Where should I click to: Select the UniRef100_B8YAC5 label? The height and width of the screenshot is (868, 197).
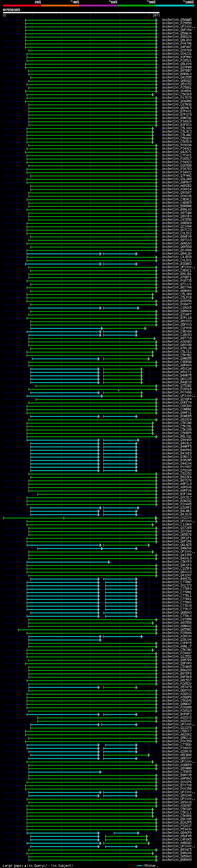pyautogui.click(x=177, y=850)
